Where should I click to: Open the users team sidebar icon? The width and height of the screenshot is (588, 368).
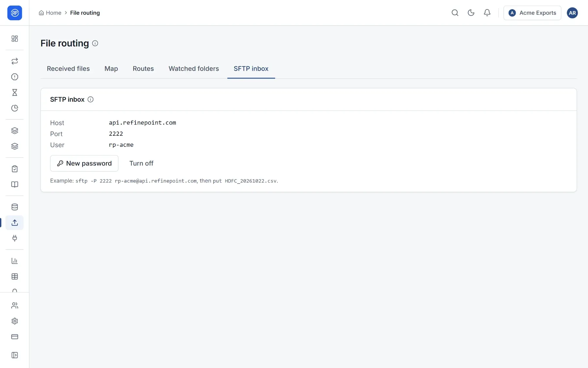[15, 306]
